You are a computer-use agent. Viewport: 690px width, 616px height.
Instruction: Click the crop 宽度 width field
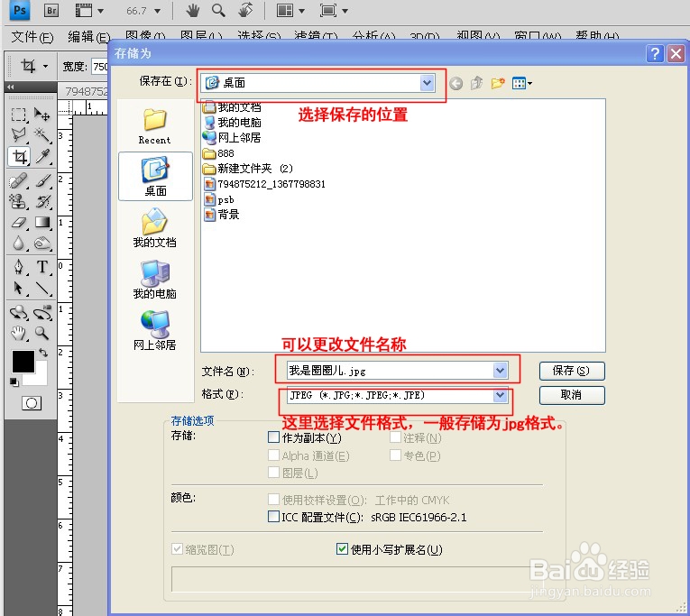[x=99, y=67]
